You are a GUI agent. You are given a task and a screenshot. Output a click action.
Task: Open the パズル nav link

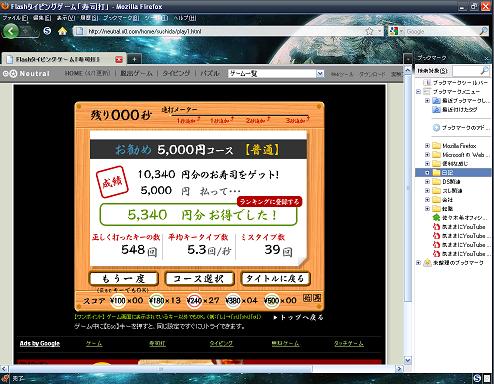210,73
